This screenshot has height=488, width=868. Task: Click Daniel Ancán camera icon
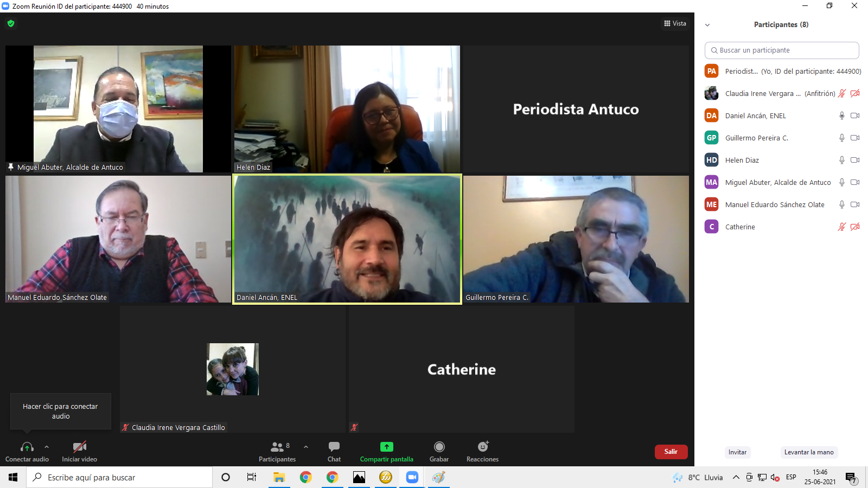tap(855, 115)
